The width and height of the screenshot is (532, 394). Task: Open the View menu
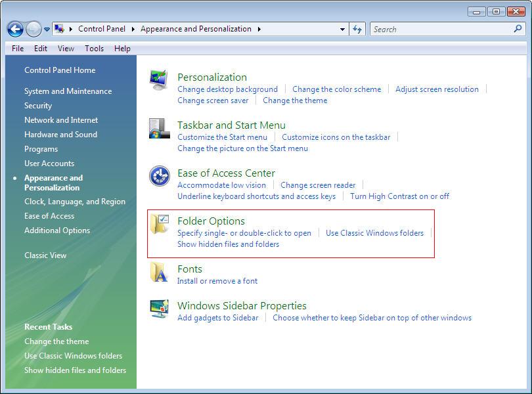[x=66, y=49]
